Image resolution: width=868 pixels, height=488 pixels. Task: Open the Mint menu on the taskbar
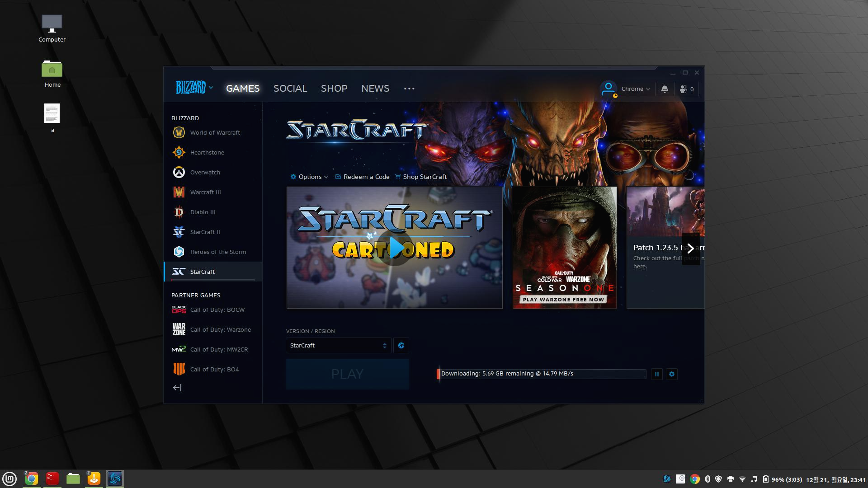[x=9, y=479]
